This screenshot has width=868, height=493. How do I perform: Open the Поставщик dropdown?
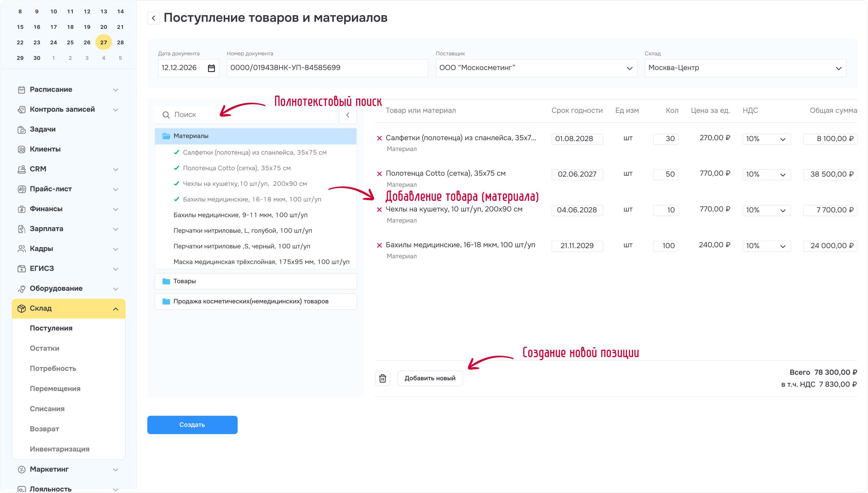pos(537,68)
